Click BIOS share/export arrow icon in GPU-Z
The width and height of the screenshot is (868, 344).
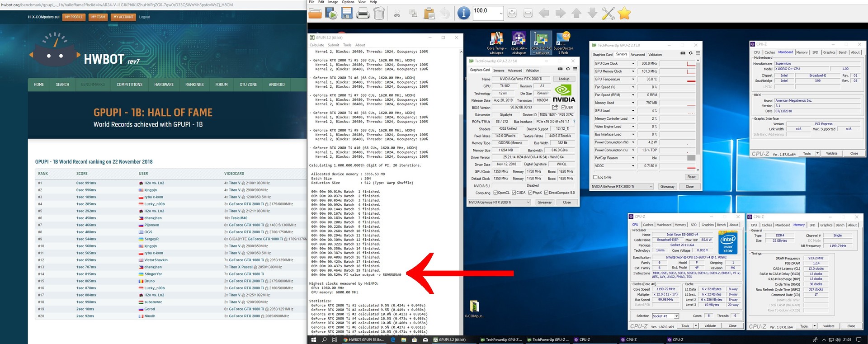[x=555, y=107]
